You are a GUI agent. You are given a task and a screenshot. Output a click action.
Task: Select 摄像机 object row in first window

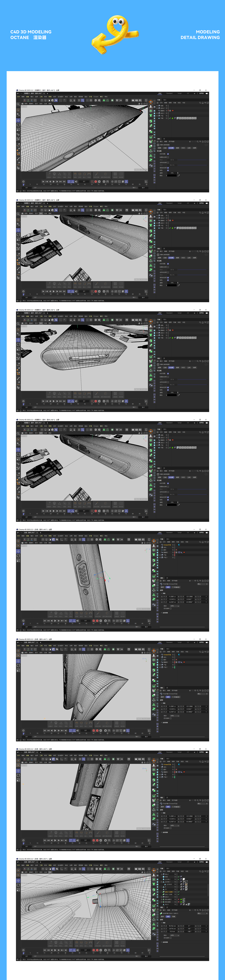163,111
